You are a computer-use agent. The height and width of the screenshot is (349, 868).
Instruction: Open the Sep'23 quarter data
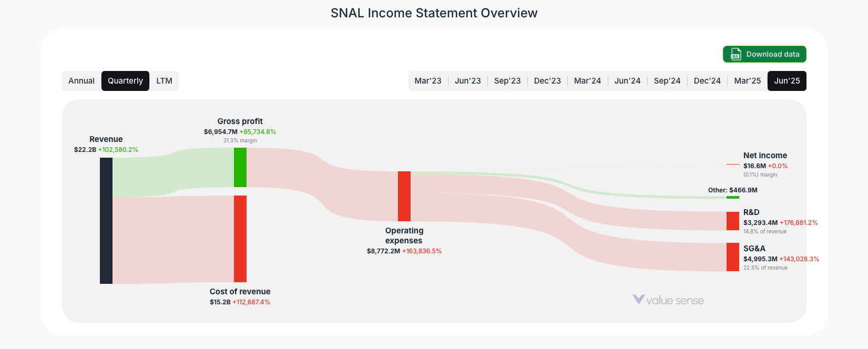click(507, 80)
